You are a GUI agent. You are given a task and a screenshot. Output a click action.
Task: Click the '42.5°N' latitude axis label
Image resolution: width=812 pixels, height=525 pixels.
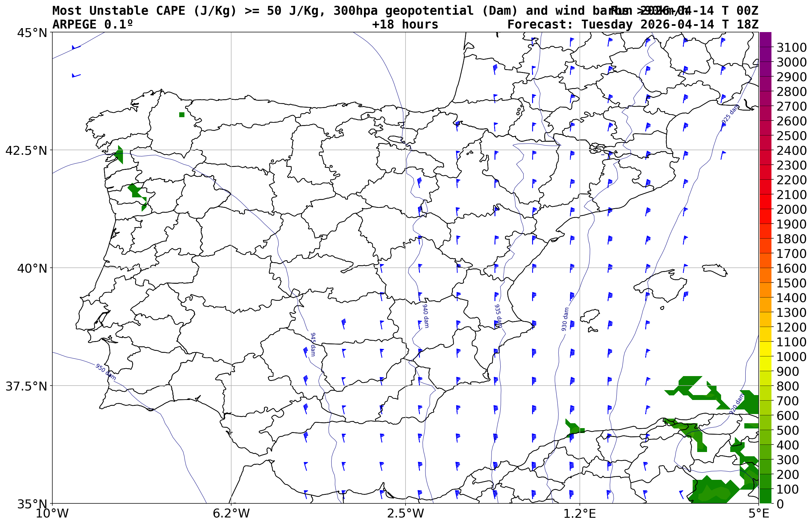point(26,150)
